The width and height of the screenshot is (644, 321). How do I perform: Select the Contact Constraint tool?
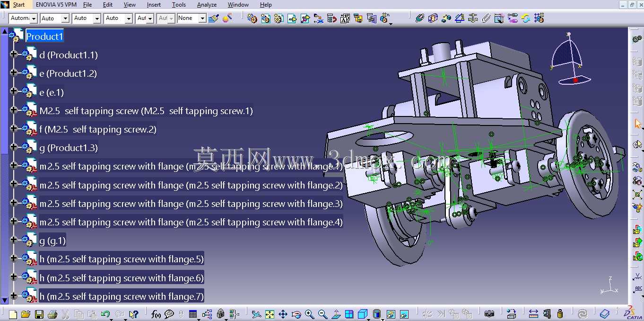click(x=433, y=18)
